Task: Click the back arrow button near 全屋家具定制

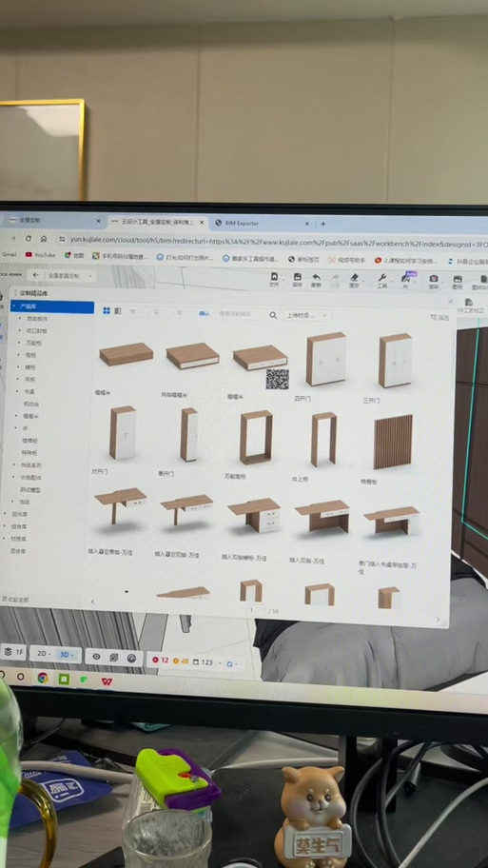Action: point(36,275)
